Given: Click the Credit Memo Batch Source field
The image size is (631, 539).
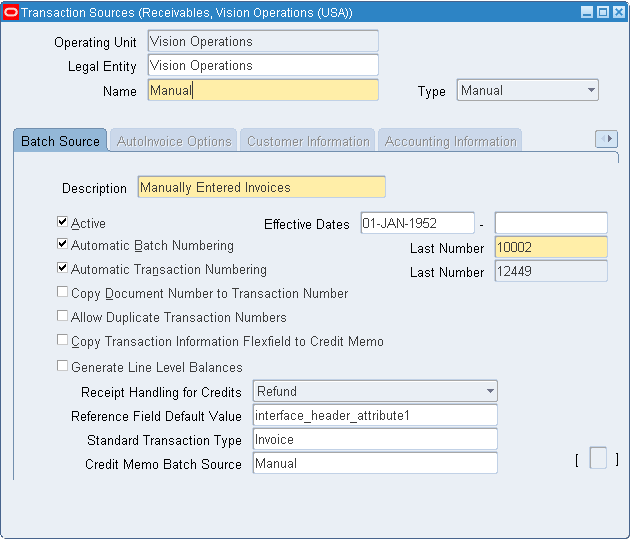Looking at the screenshot, I should [x=375, y=463].
